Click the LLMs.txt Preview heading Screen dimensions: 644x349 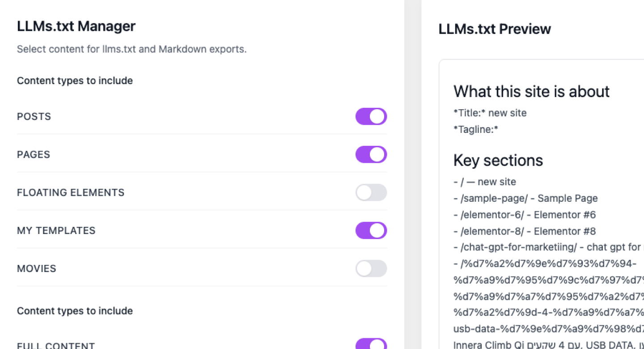[495, 29]
